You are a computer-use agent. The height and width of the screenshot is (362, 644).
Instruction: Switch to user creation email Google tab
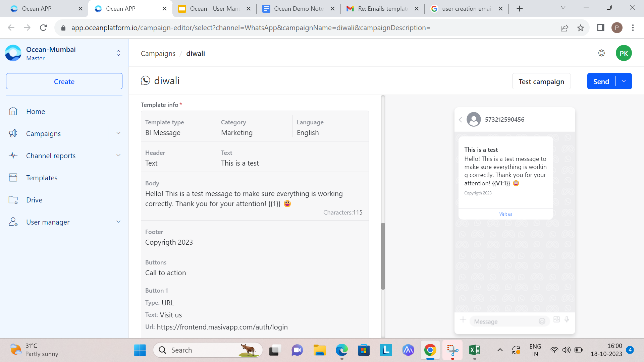coord(467,9)
